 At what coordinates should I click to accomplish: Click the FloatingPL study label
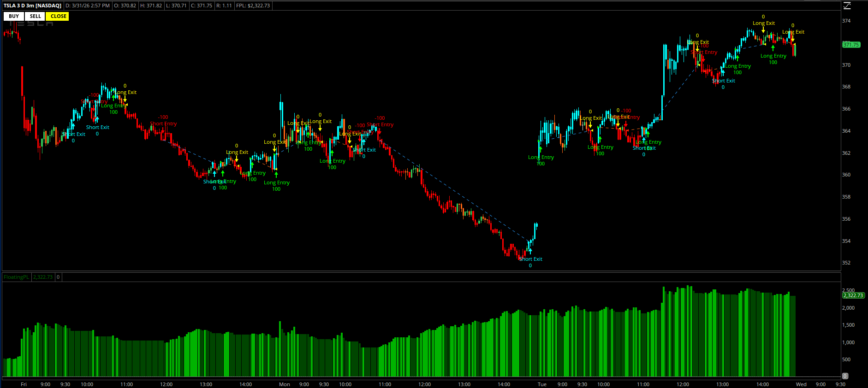tap(16, 277)
